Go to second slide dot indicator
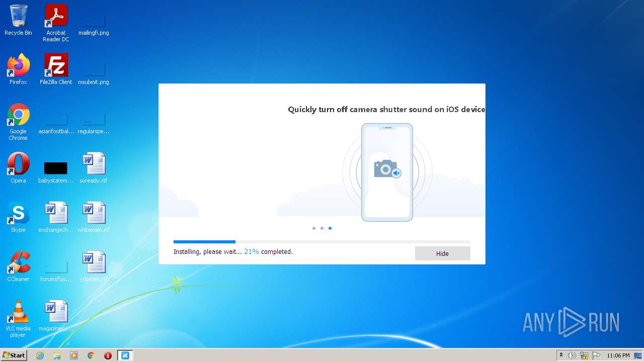Viewport: 644px width, 362px height. click(322, 228)
